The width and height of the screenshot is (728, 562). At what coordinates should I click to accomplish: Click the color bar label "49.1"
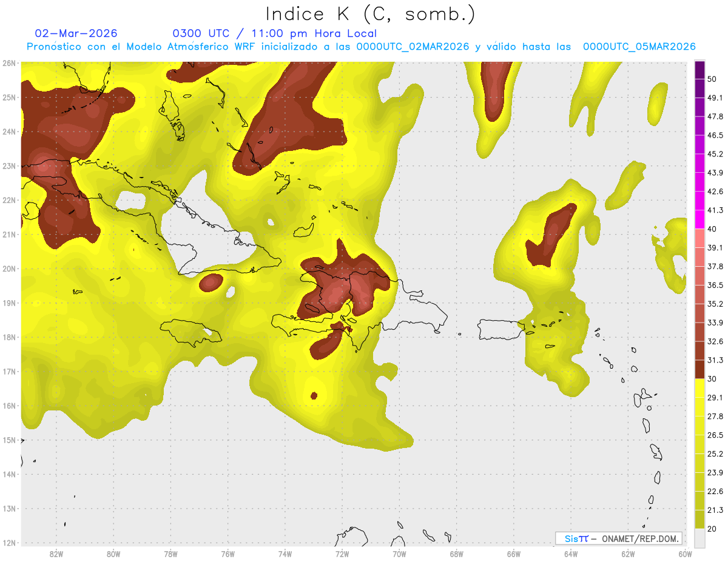pos(716,98)
